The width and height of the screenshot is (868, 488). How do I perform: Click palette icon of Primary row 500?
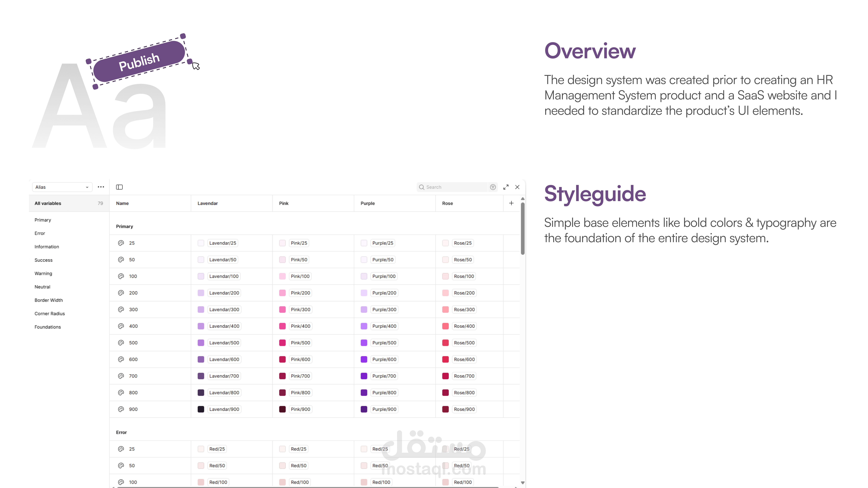[x=121, y=343]
